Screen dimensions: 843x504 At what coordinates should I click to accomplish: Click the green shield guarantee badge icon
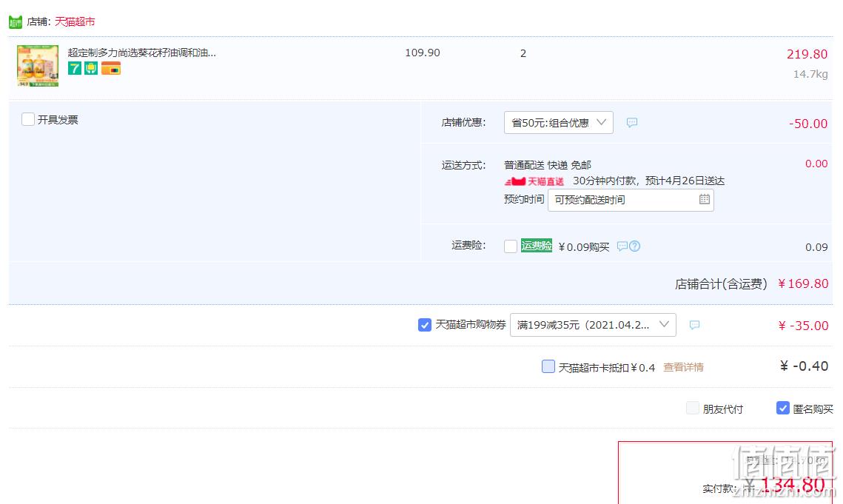[x=91, y=68]
